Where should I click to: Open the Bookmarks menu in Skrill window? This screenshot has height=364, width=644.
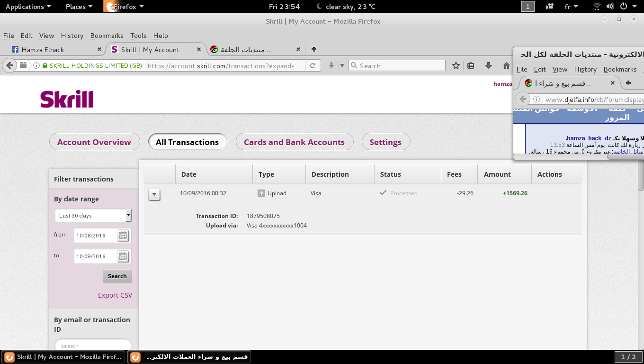point(107,36)
